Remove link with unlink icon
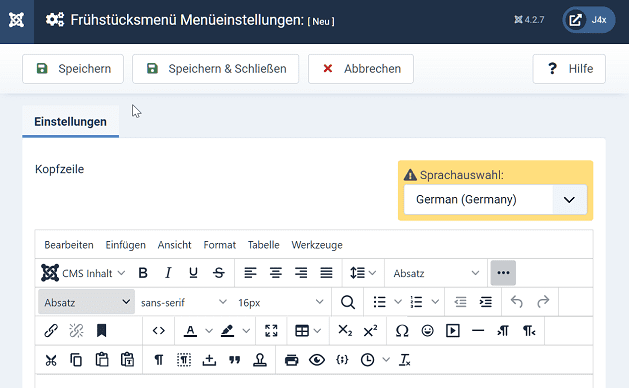 click(x=76, y=331)
